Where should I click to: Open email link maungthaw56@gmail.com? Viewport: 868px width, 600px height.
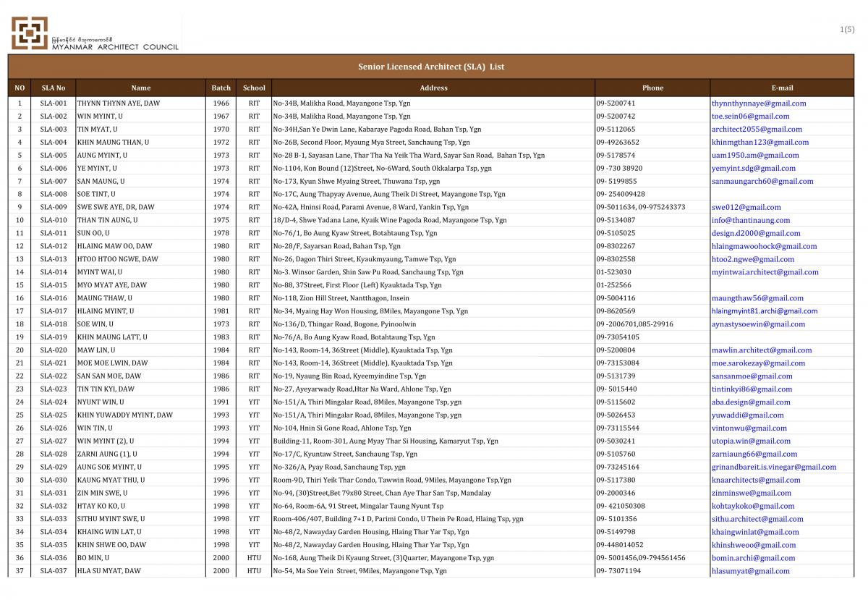click(757, 298)
